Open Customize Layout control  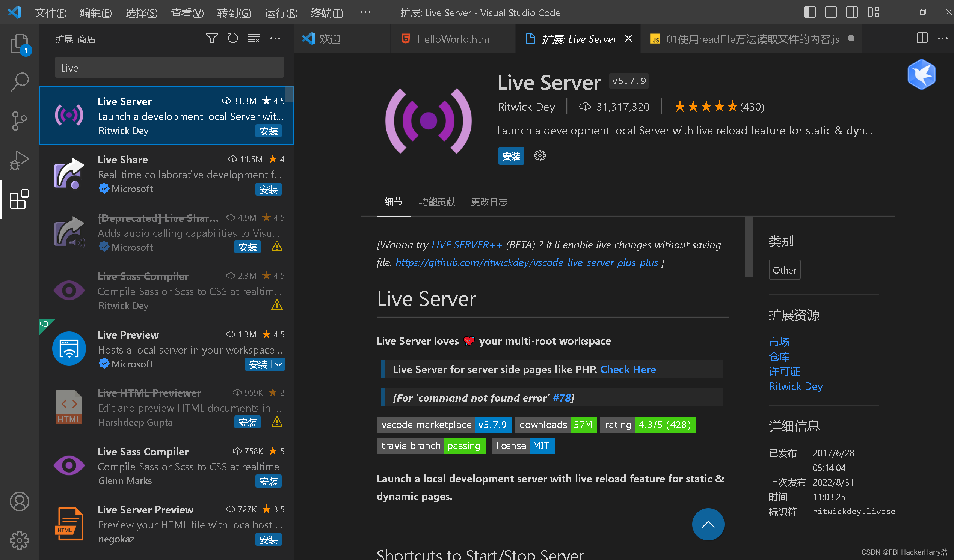coord(873,12)
